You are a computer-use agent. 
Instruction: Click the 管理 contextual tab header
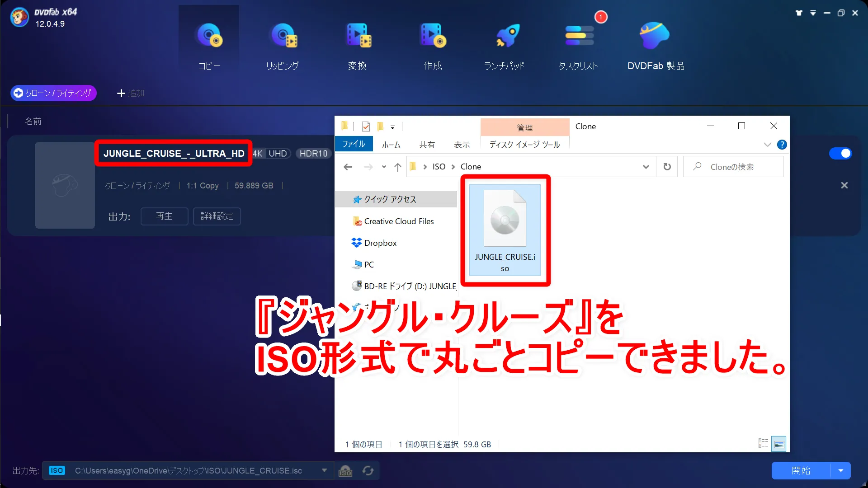[x=525, y=127]
